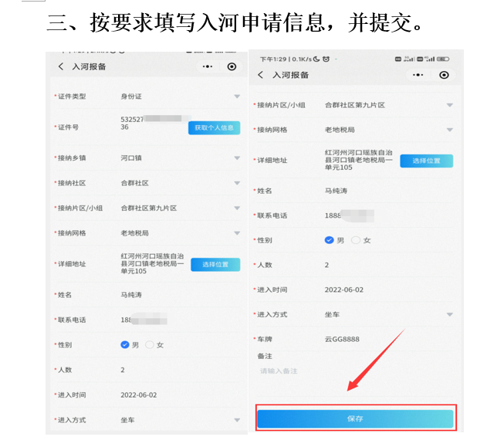Click 进入时间 date on left phone

coord(138,395)
